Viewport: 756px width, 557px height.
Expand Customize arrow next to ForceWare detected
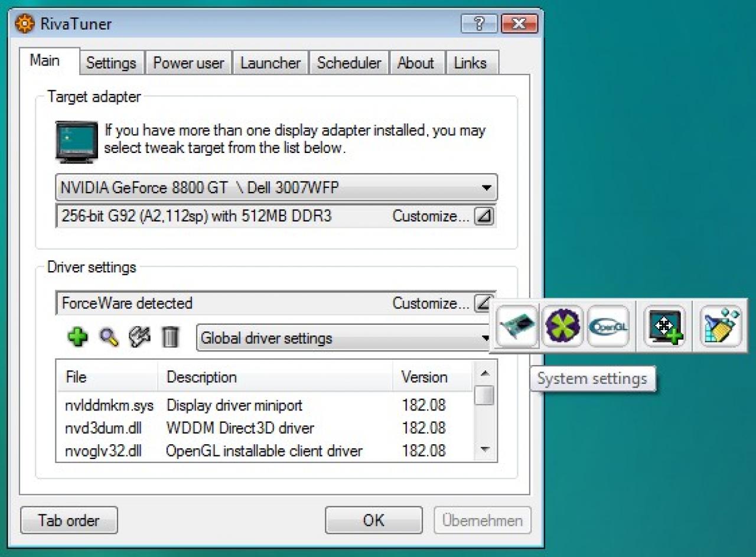[x=483, y=303]
